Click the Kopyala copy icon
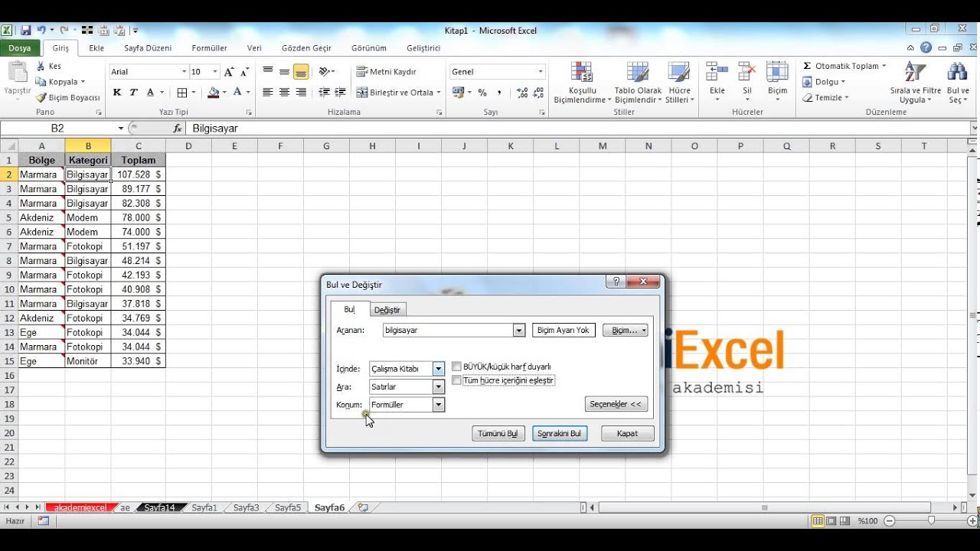This screenshot has height=551, width=980. click(41, 82)
